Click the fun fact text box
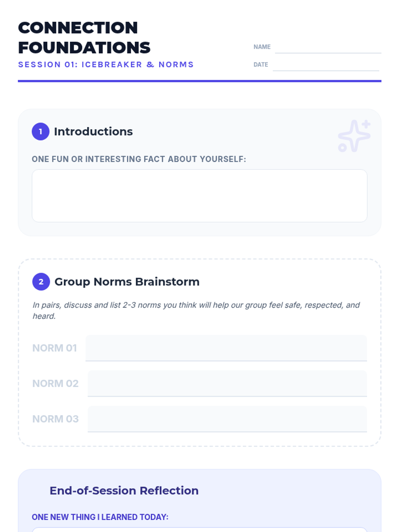 pos(199,196)
